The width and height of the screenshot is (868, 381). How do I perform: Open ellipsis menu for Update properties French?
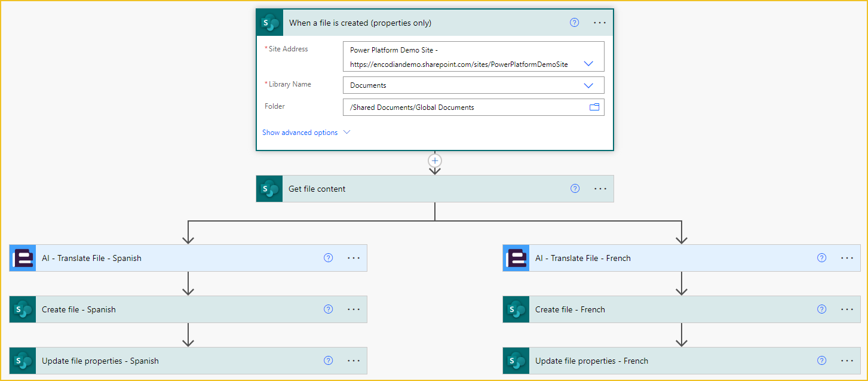coord(847,361)
